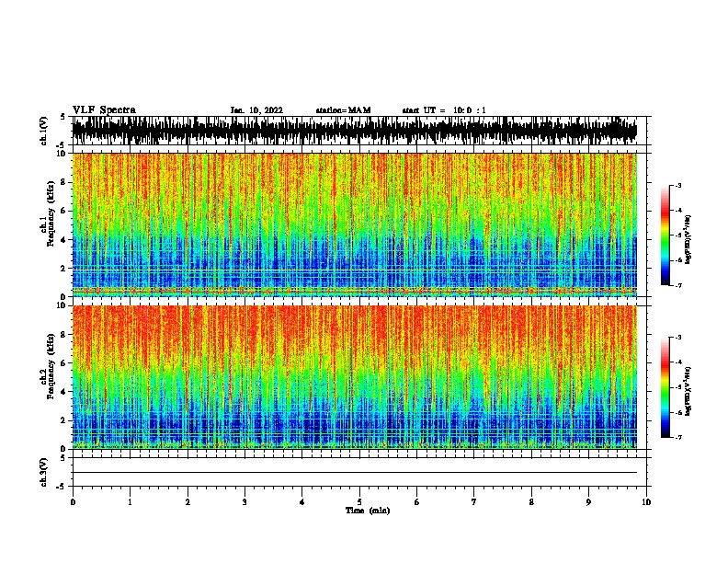Click the "5" voltage tick on ch.1(V) axis
Screen dimensions: 728x563
pos(63,117)
